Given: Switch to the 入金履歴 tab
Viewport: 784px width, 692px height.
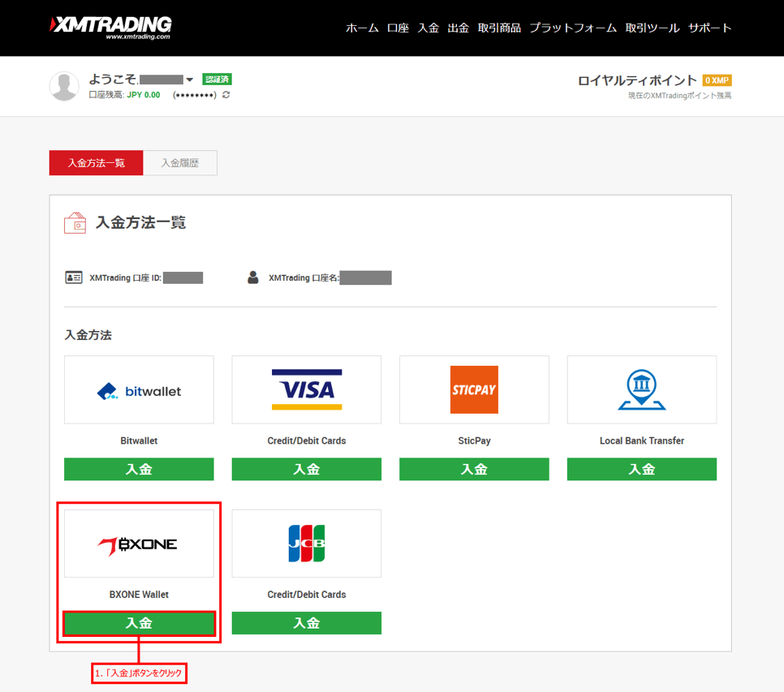Looking at the screenshot, I should [x=179, y=163].
